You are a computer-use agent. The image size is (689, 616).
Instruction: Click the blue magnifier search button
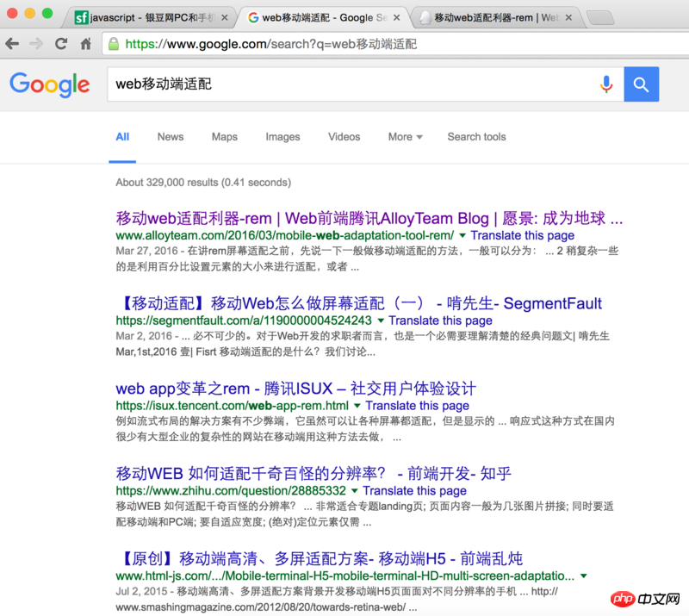point(641,84)
